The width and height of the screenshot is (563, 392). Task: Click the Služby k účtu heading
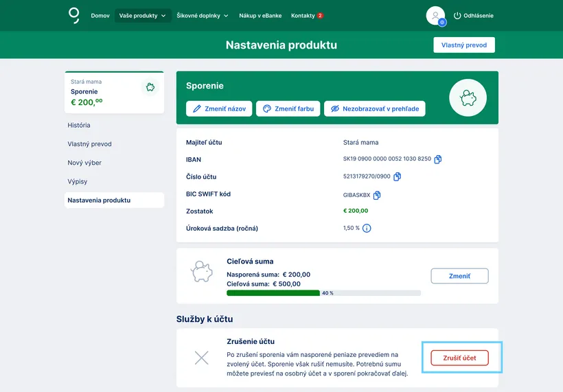(205, 319)
